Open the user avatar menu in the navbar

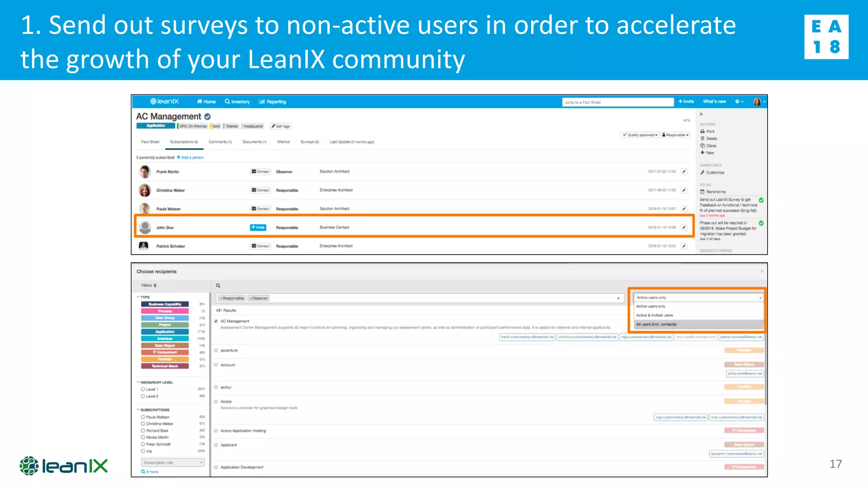[759, 102]
